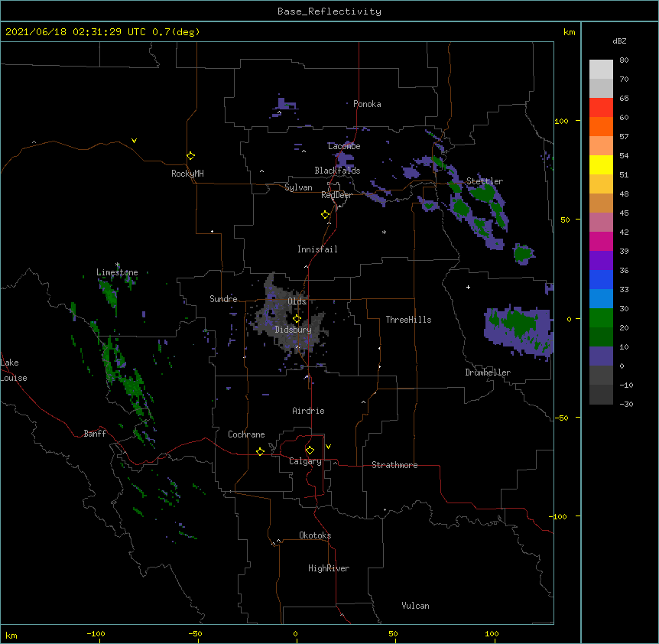Viewport: 659px width, 644px height.
Task: Pick the slate blue 0-10 dBZ legend swatch
Action: 601,356
